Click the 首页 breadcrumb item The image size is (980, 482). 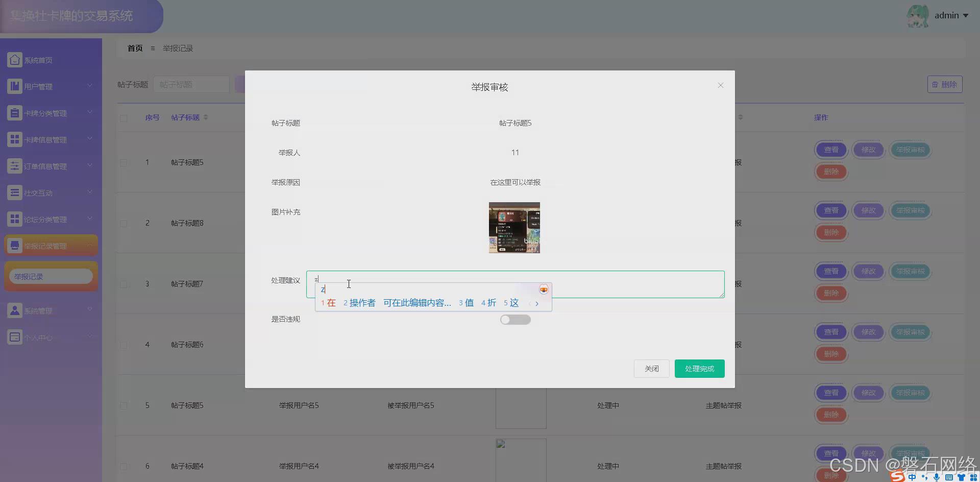point(135,48)
